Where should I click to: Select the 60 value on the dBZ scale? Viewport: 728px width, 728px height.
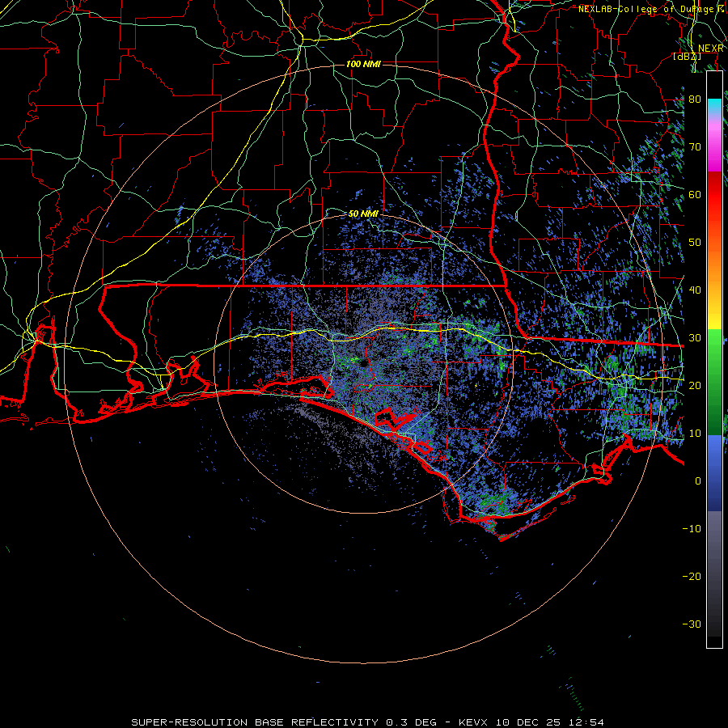coord(695,194)
